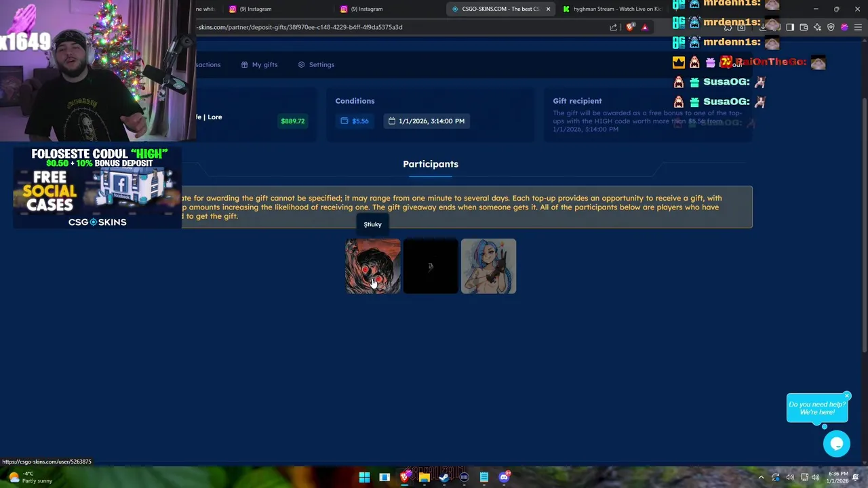Open Stiuky participant avatar
The width and height of the screenshot is (868, 488).
(x=373, y=266)
